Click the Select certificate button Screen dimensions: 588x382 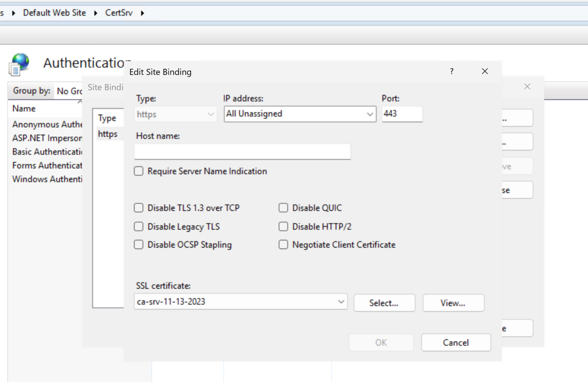tap(384, 303)
